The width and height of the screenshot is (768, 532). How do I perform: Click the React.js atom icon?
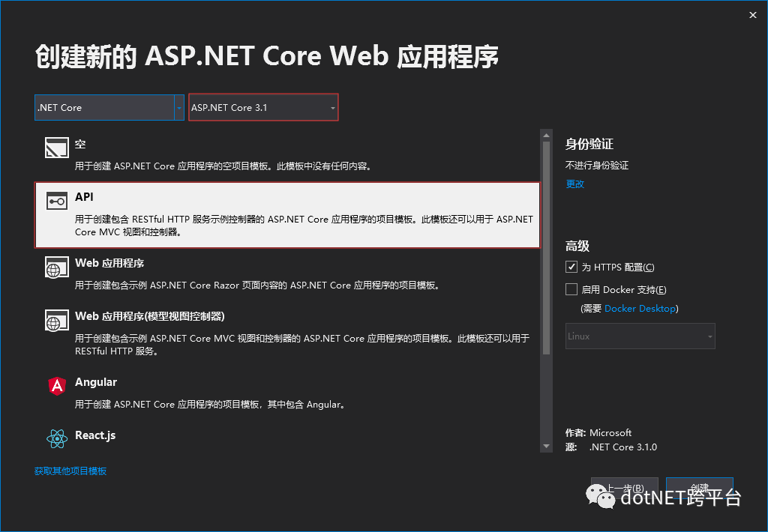coord(57,439)
